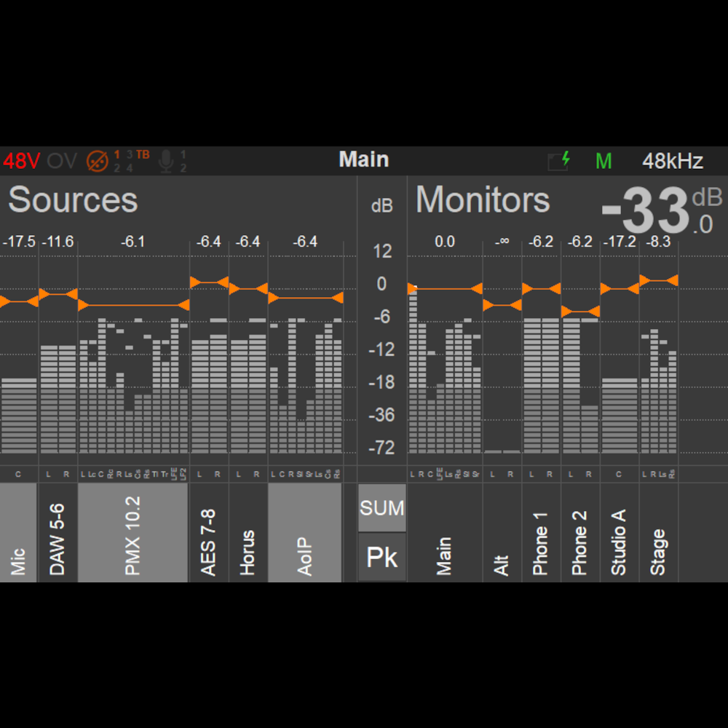Click the microphone status icon

tap(166, 161)
